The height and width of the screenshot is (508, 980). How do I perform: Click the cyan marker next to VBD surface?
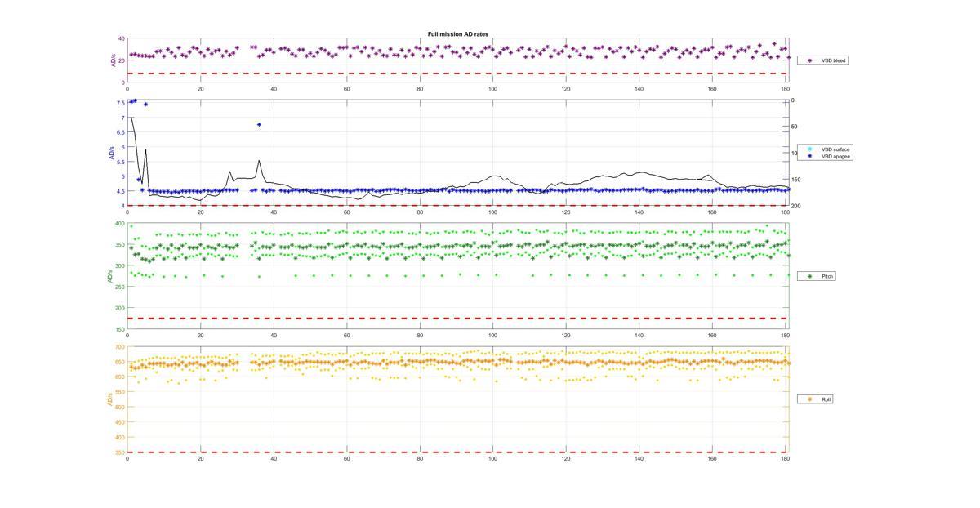809,149
